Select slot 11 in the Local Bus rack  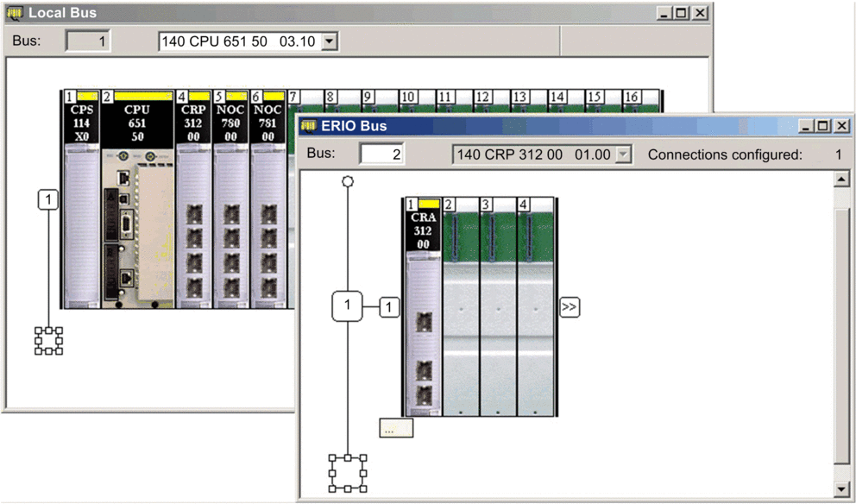(x=454, y=103)
